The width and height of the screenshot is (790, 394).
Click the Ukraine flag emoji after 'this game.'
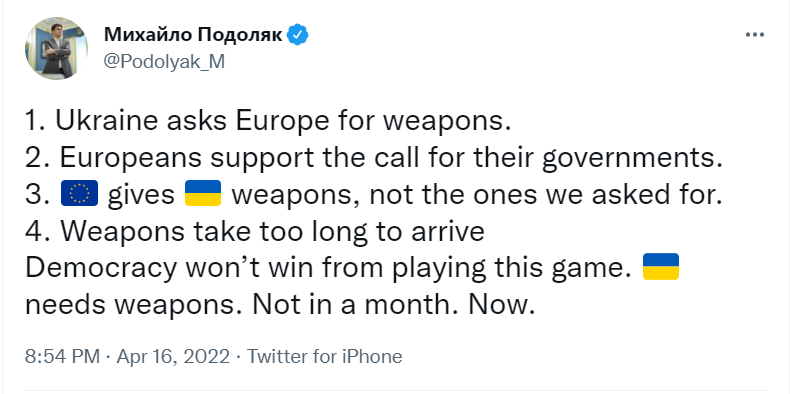click(661, 267)
